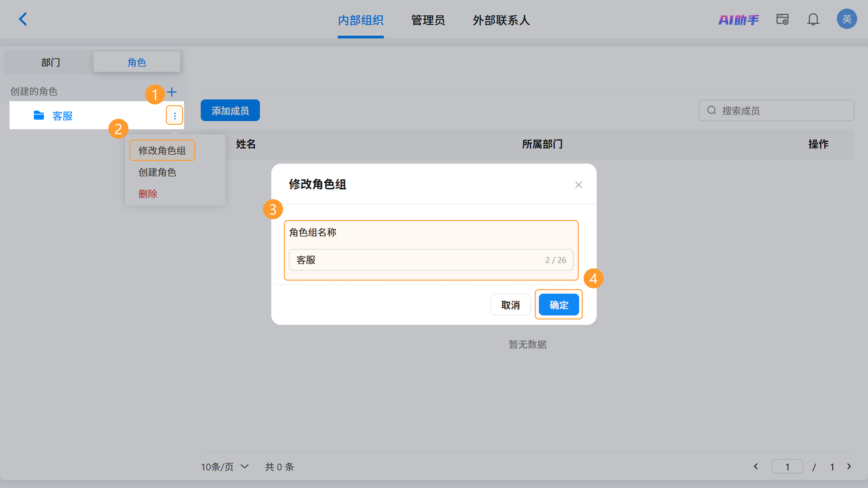Click the 所属部门 column header

pos(542,144)
